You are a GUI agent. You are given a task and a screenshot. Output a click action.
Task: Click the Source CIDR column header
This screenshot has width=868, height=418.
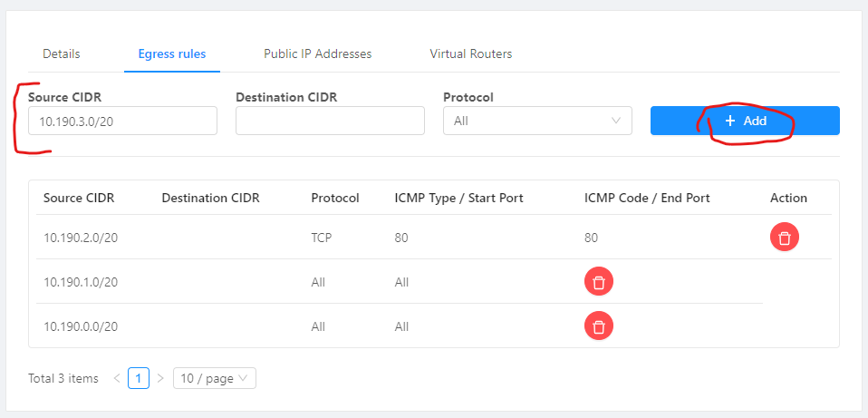click(x=79, y=198)
